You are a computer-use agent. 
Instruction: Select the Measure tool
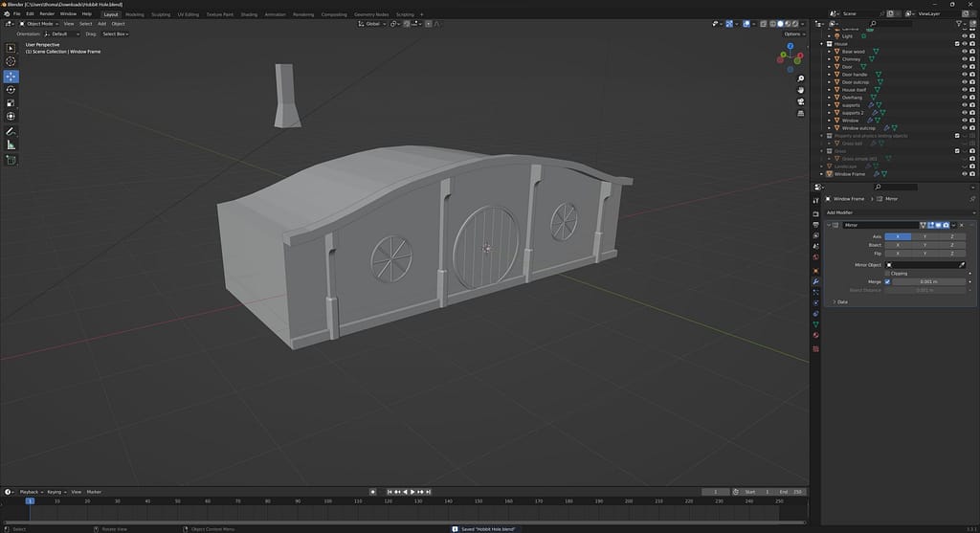11,144
